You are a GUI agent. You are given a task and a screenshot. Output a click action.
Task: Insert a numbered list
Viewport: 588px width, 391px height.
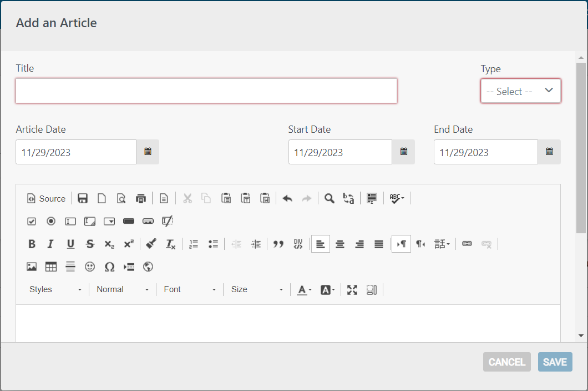tap(194, 244)
